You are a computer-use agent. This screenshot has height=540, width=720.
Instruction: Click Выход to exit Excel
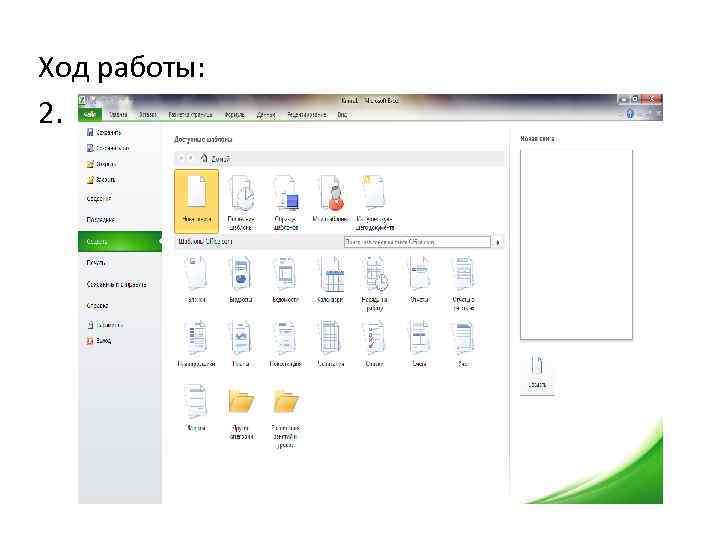[99, 341]
